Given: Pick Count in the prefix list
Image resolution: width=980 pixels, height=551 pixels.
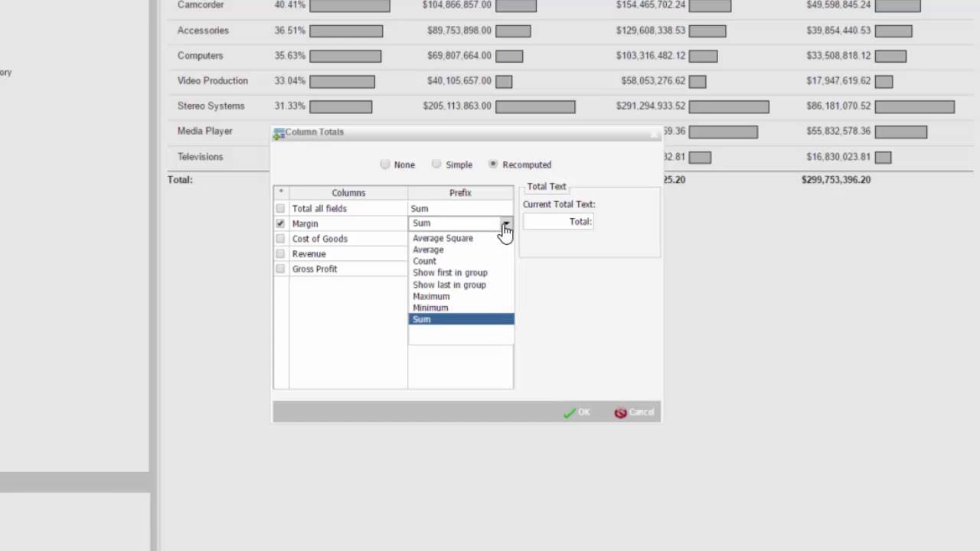Looking at the screenshot, I should [x=461, y=261].
